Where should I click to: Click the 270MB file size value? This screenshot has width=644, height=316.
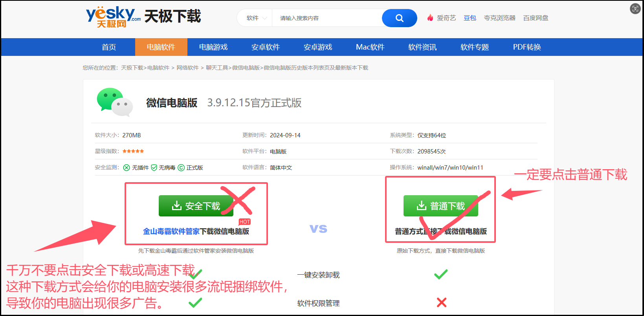click(132, 135)
